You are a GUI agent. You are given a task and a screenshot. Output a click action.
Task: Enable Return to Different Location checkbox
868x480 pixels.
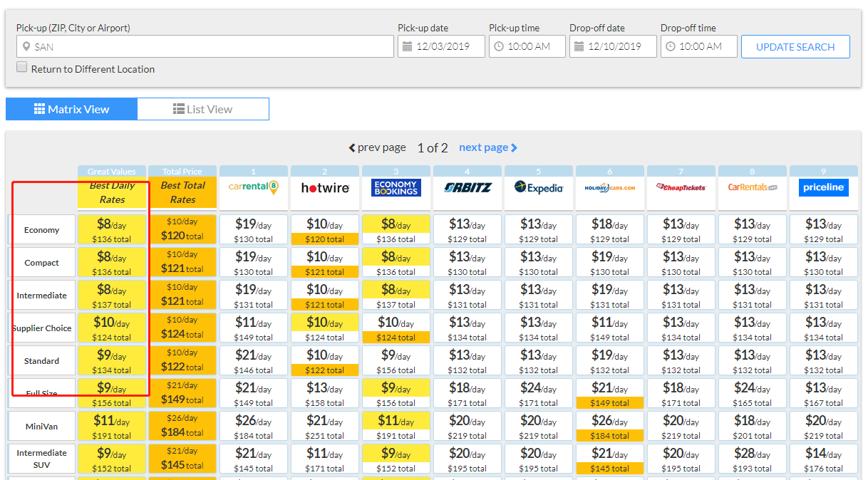click(x=22, y=67)
